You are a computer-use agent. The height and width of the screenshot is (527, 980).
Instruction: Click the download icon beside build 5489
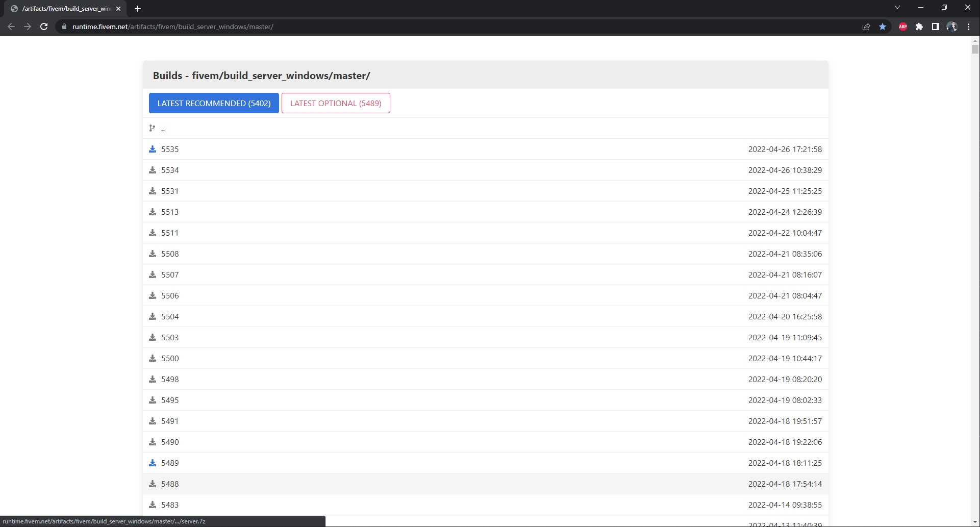click(x=152, y=463)
